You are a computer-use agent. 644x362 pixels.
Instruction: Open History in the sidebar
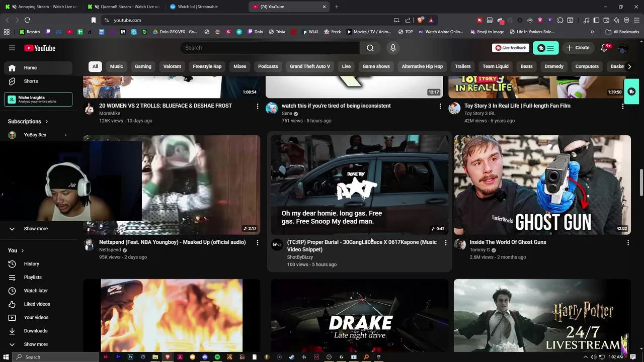pos(38,264)
